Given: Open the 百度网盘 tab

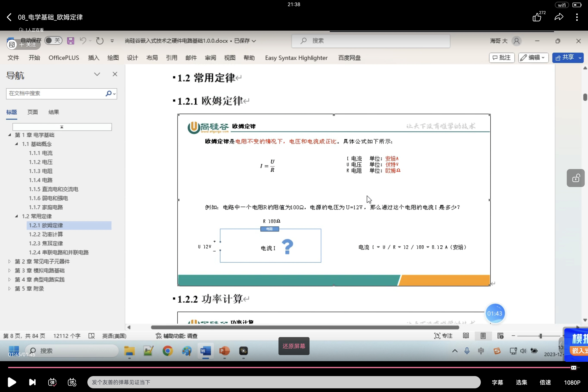Looking at the screenshot, I should [x=350, y=58].
